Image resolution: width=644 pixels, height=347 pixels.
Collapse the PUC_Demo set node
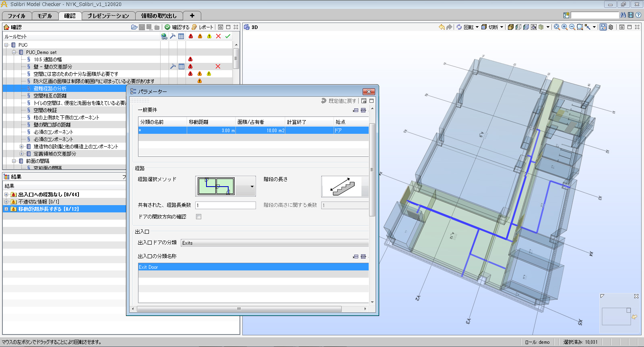(14, 52)
